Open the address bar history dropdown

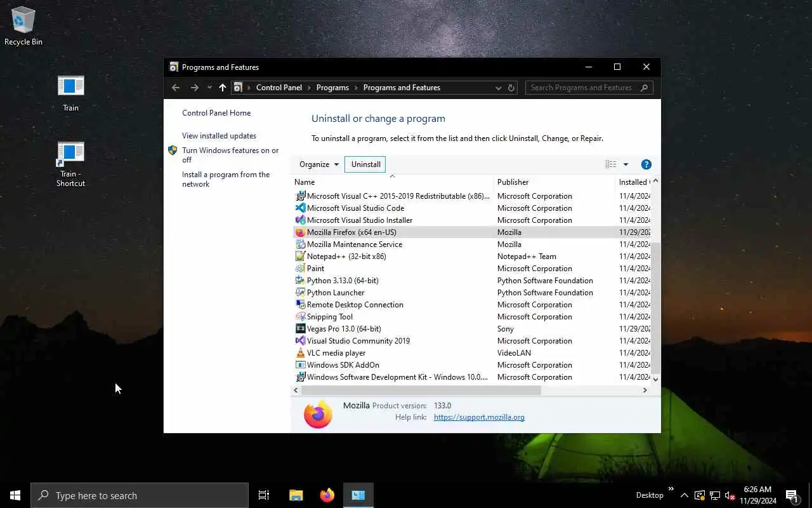coord(498,88)
